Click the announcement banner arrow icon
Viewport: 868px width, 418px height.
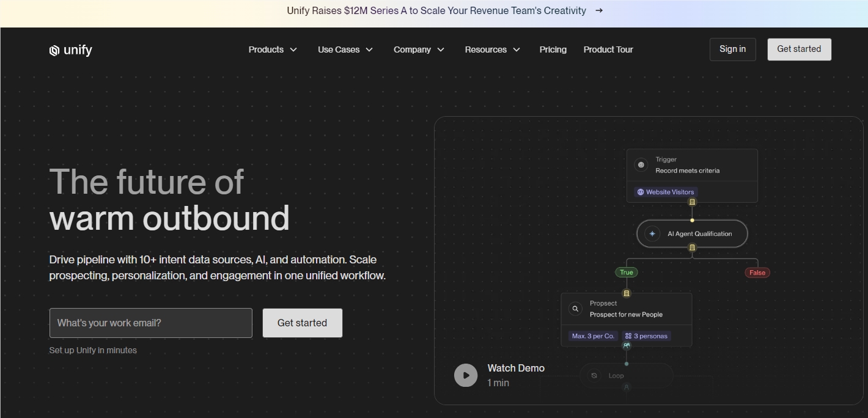click(599, 10)
